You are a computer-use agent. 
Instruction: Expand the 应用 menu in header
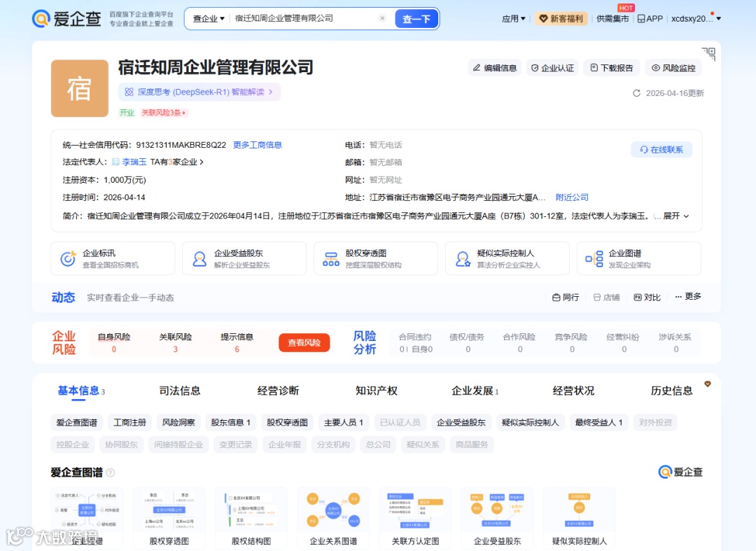coord(514,19)
